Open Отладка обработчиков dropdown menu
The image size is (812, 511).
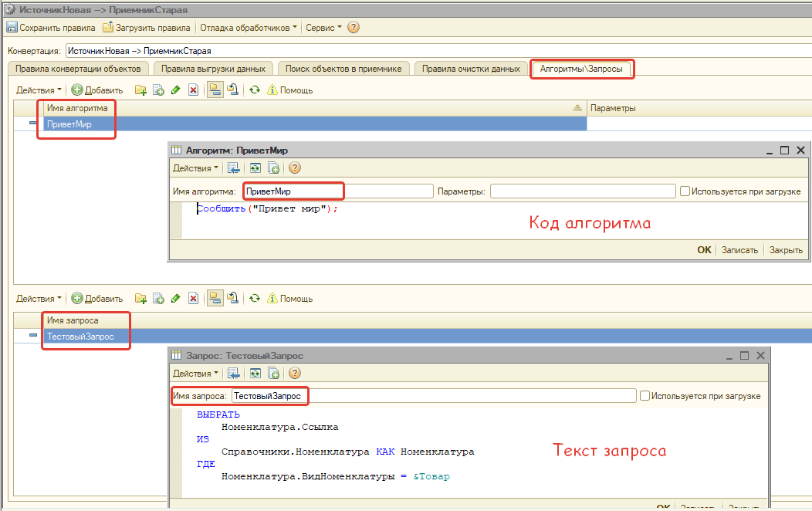(x=249, y=28)
